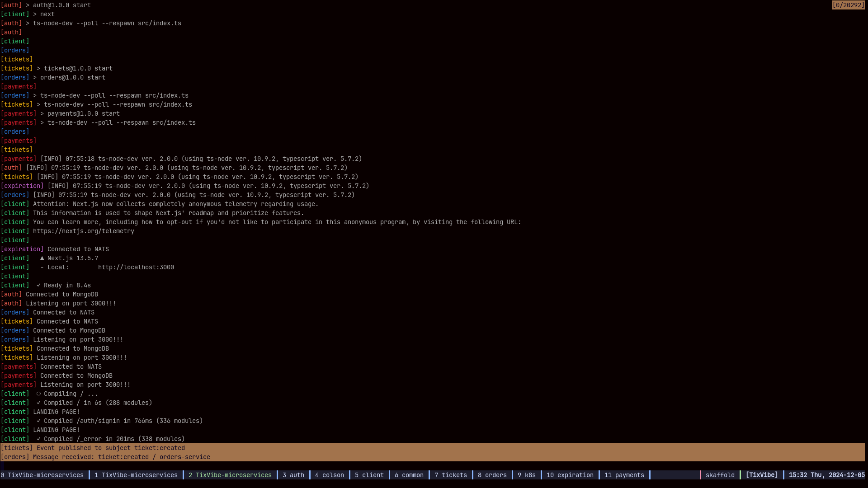The width and height of the screenshot is (868, 488).
Task: Switch to tmux window 11 payments
Action: tap(624, 475)
